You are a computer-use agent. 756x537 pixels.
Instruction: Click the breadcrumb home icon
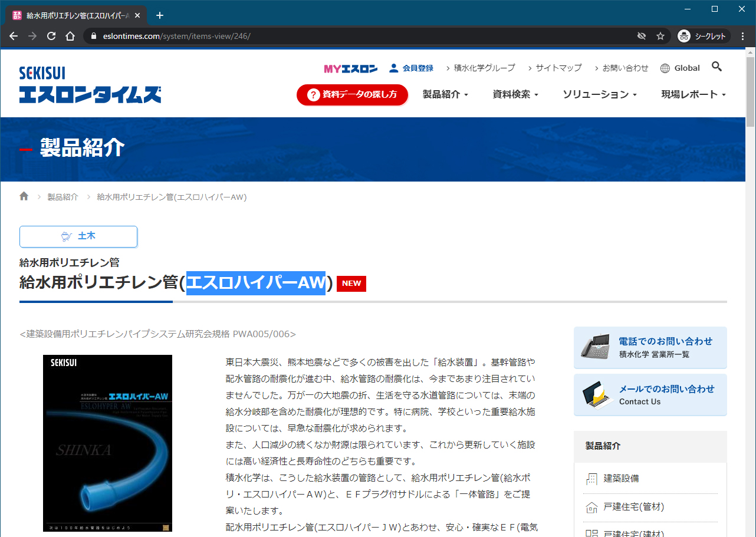click(24, 196)
